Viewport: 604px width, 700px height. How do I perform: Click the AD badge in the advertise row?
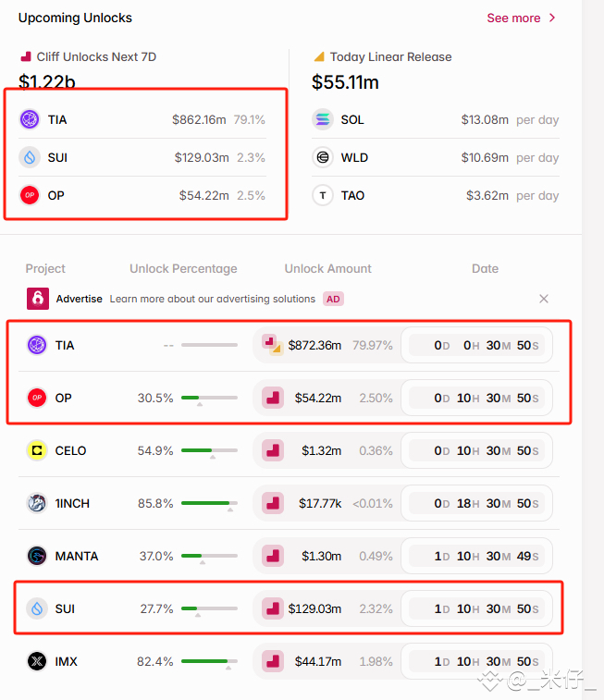(333, 299)
